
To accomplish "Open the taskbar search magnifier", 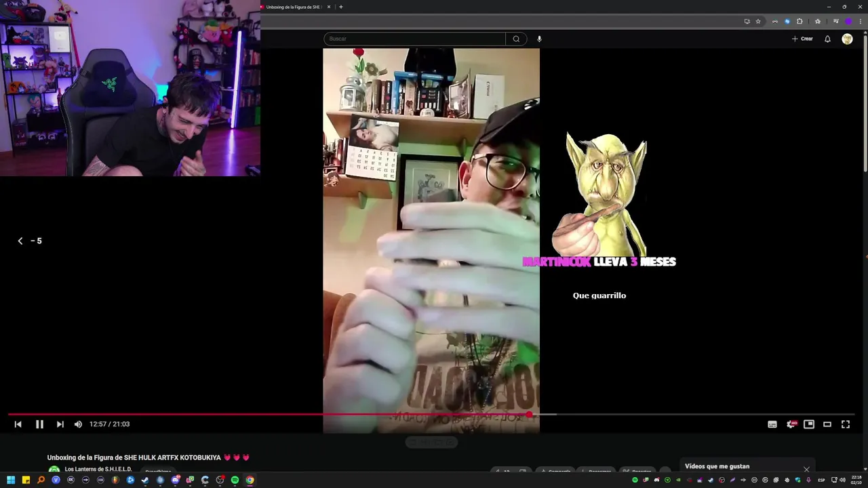I will [41, 480].
